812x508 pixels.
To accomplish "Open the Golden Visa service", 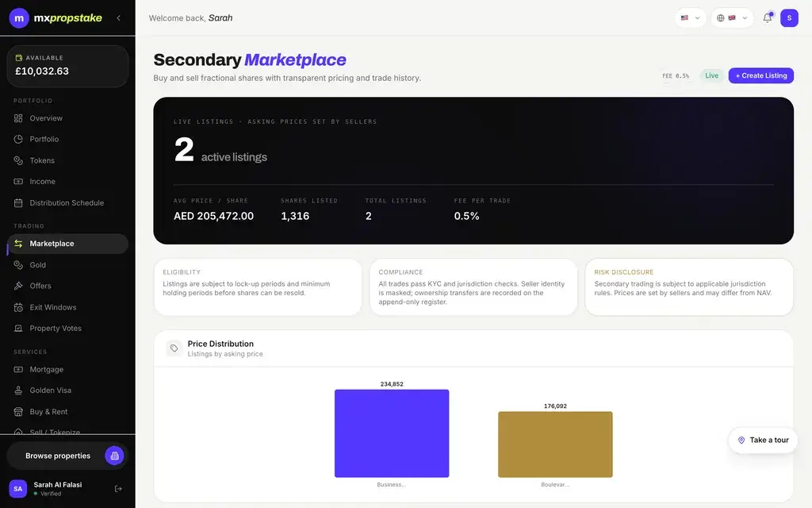I will (67, 391).
